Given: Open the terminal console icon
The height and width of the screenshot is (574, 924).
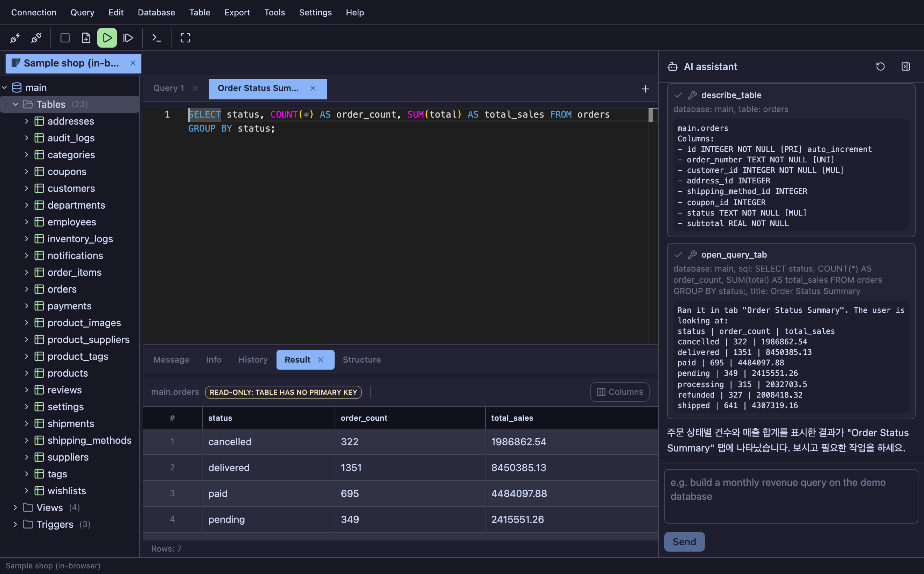Looking at the screenshot, I should tap(156, 38).
